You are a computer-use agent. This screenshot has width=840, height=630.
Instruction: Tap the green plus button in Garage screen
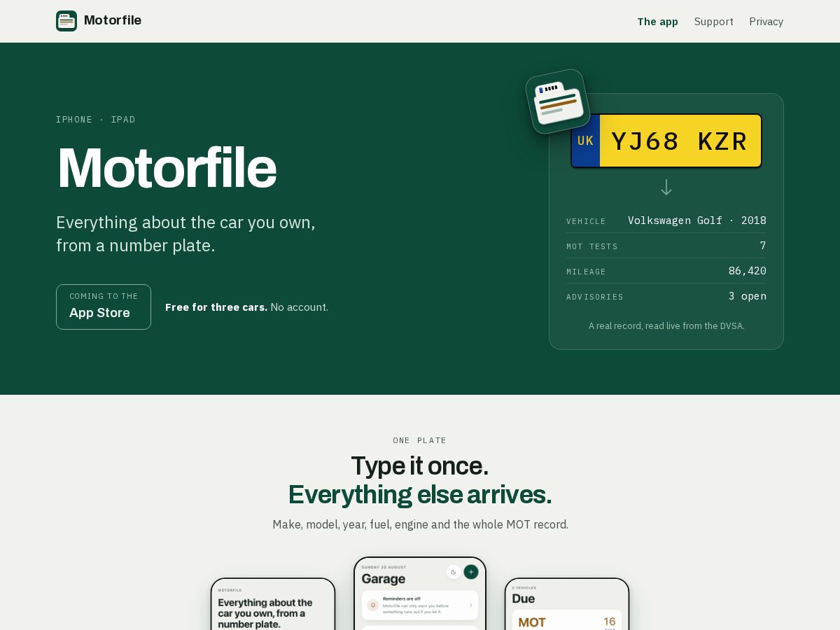471,572
